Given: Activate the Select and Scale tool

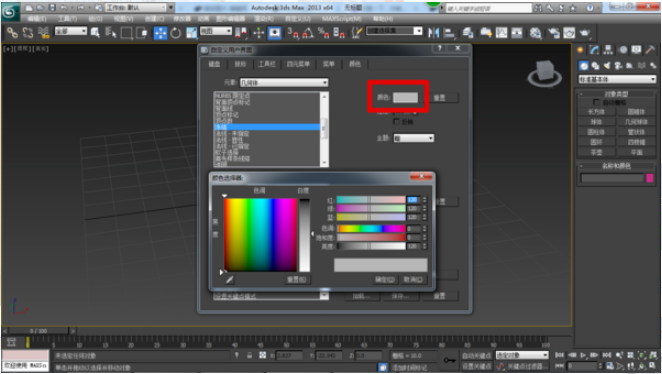Looking at the screenshot, I should (x=191, y=33).
